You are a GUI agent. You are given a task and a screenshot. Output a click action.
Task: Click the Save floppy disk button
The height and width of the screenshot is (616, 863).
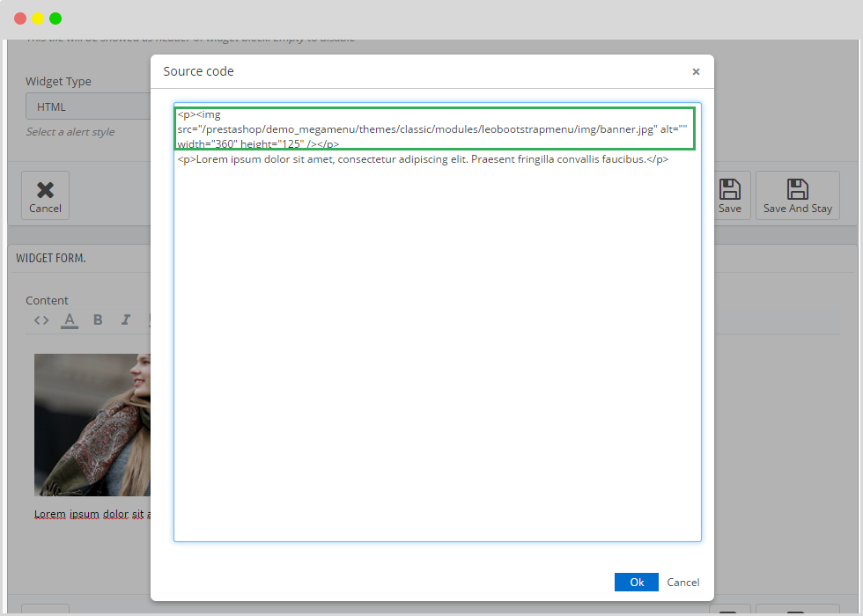729,195
